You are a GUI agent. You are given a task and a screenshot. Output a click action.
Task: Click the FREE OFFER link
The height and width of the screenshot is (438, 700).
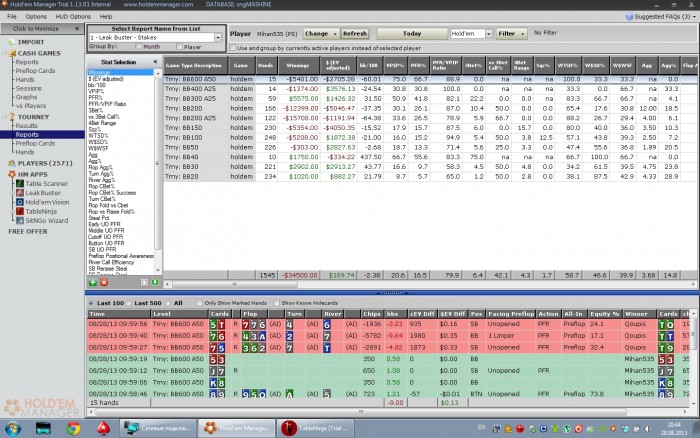click(x=28, y=231)
